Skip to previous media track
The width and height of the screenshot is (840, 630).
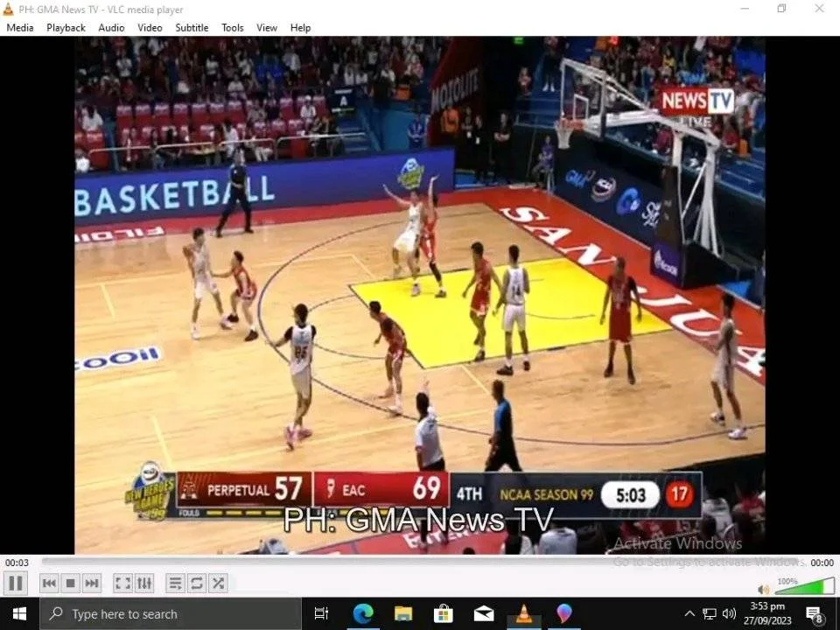click(49, 583)
